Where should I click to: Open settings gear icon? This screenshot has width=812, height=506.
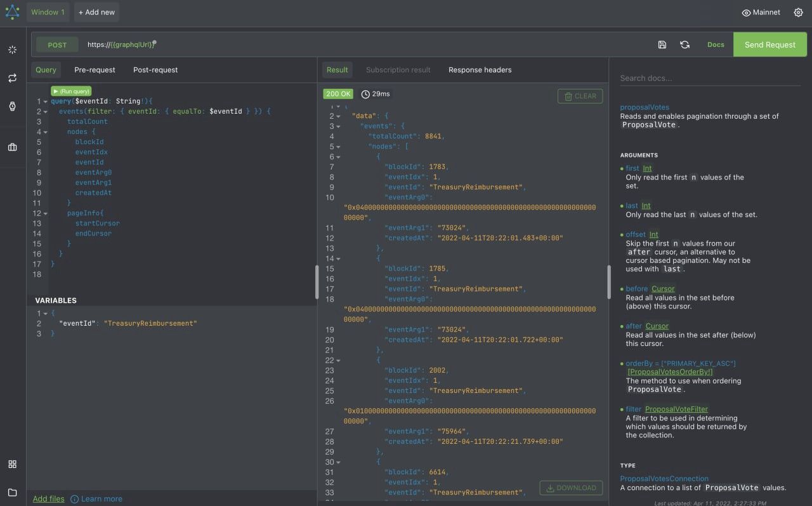point(798,12)
